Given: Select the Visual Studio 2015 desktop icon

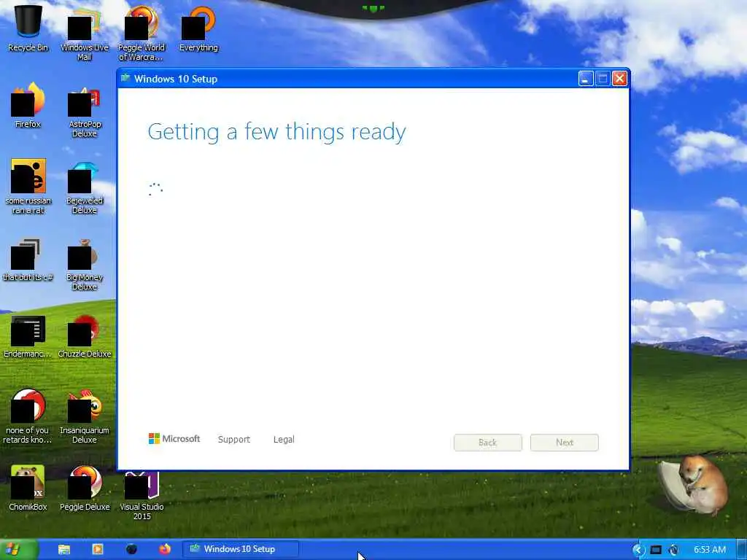Looking at the screenshot, I should click(x=142, y=494).
